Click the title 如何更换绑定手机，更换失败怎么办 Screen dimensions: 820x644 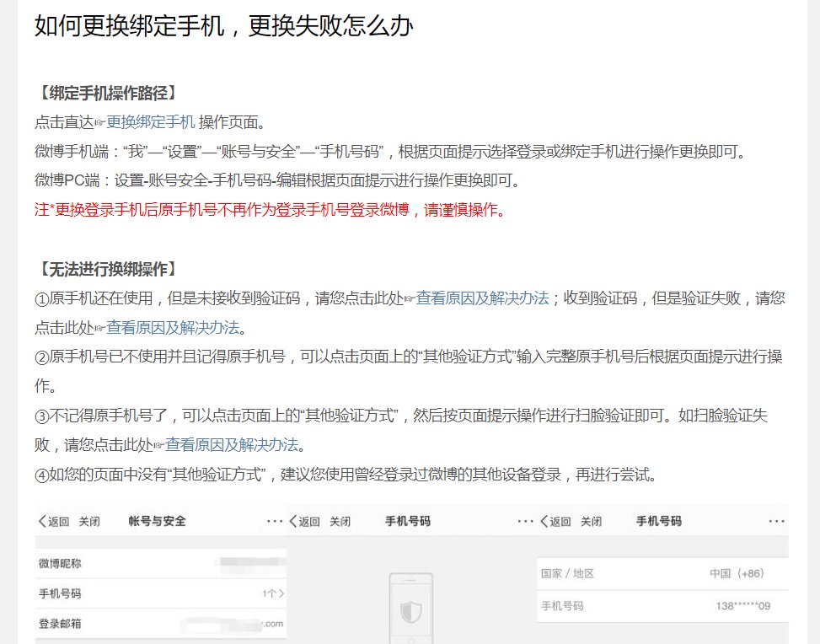click(x=224, y=25)
